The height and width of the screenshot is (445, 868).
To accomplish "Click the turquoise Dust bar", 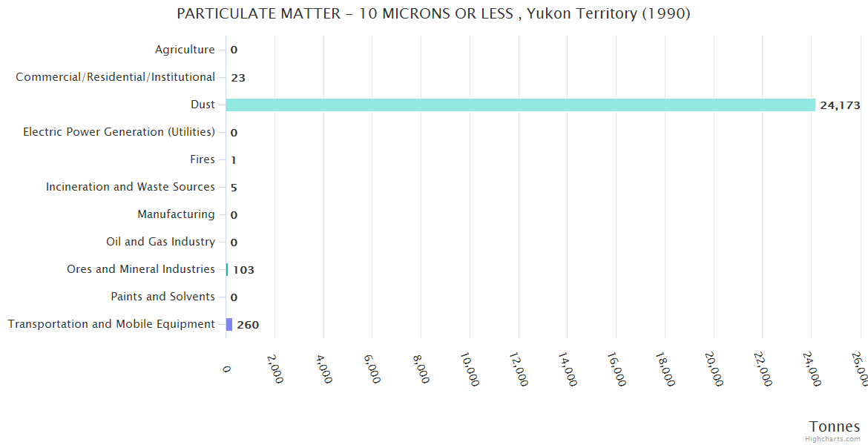I will point(519,105).
